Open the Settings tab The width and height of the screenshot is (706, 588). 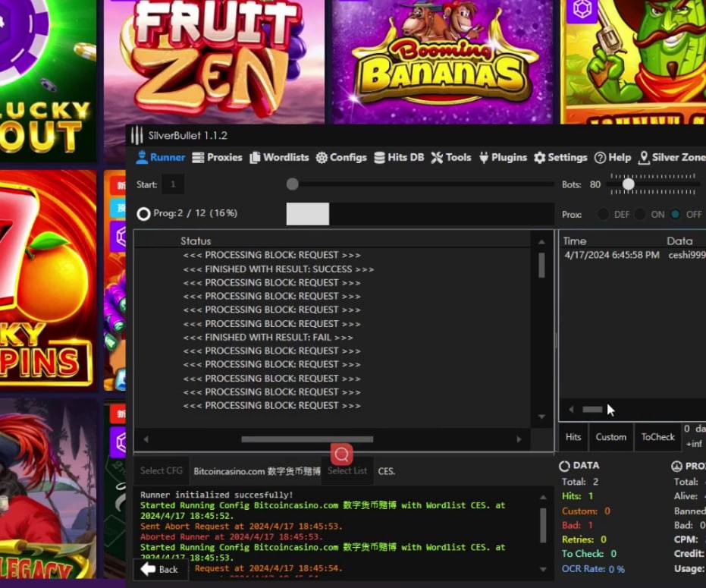click(x=560, y=157)
